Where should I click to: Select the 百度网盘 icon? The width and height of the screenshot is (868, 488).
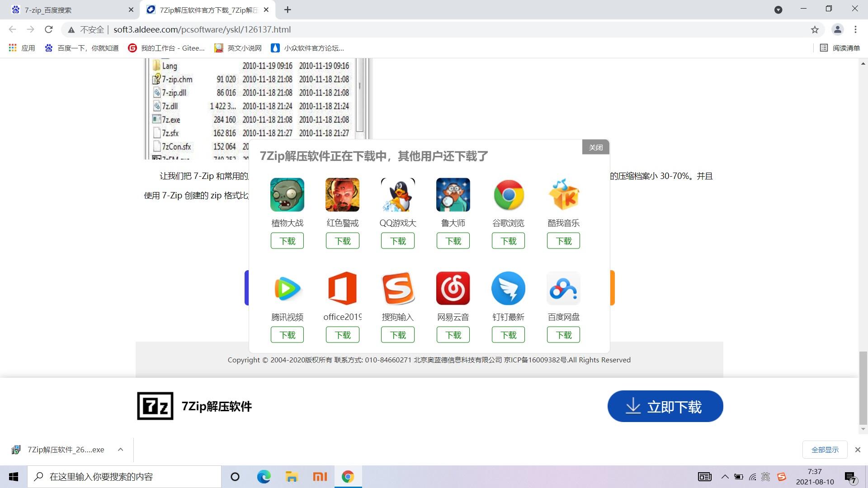click(563, 288)
